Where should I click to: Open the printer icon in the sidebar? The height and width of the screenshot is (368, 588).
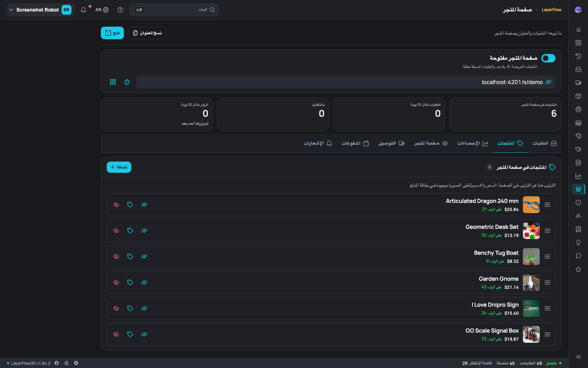pos(578,109)
